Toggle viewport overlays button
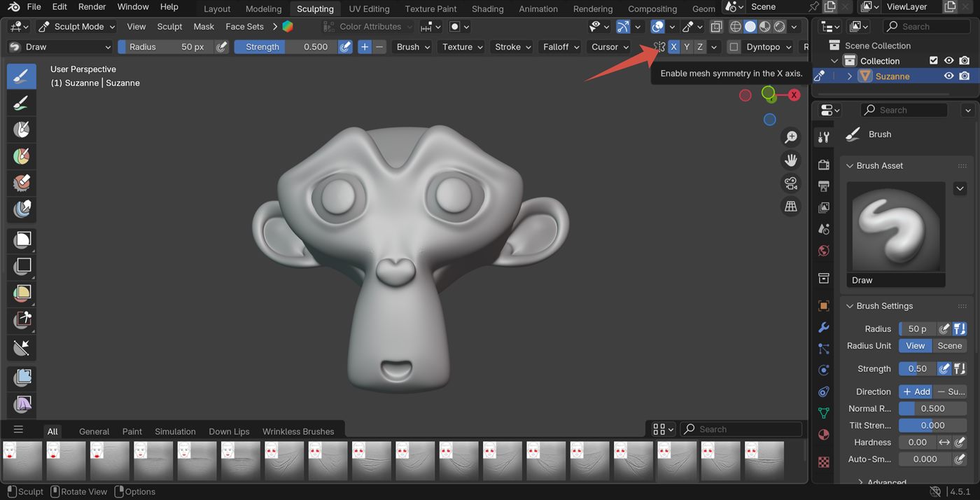980x500 pixels. click(x=657, y=27)
